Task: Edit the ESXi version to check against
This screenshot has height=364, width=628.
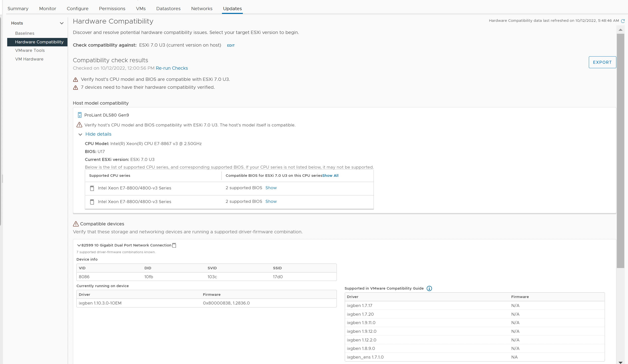Action: click(x=230, y=45)
